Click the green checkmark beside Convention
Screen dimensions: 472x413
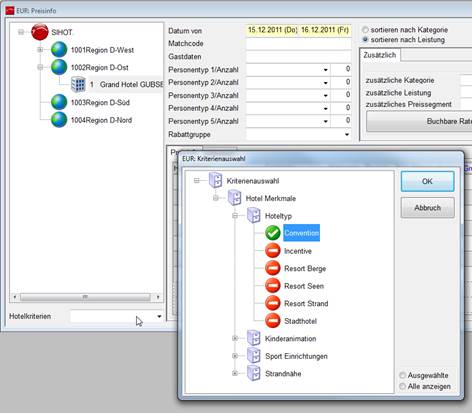point(273,233)
